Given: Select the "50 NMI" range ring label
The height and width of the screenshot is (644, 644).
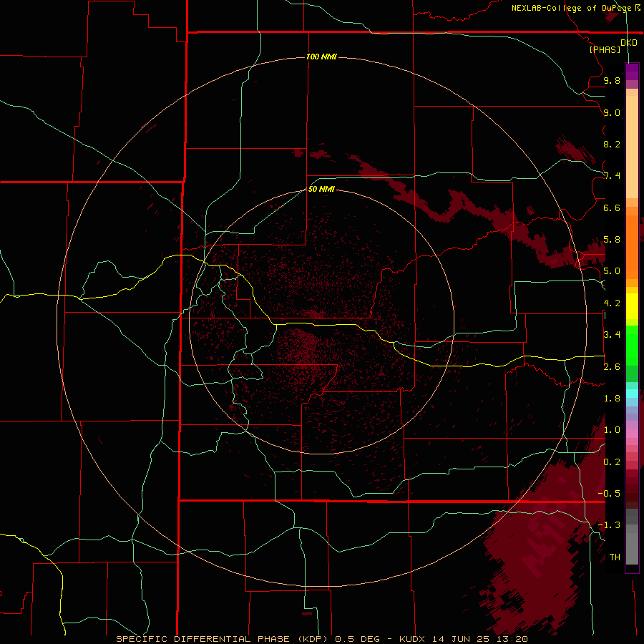Looking at the screenshot, I should pyautogui.click(x=321, y=189).
